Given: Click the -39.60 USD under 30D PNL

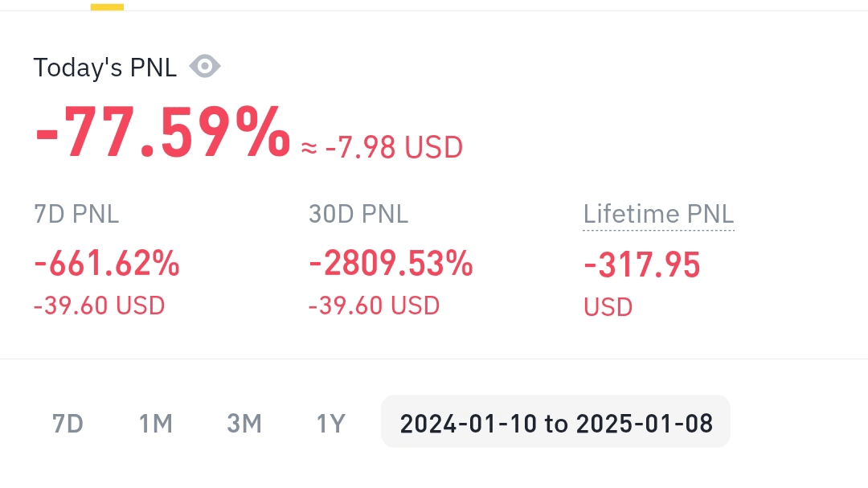Looking at the screenshot, I should click(374, 306).
